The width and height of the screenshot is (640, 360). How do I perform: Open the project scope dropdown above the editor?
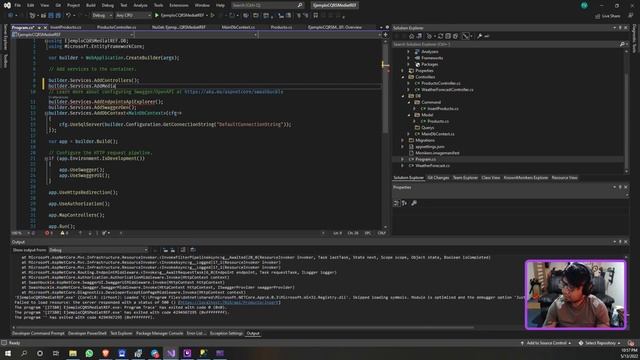pos(72,35)
